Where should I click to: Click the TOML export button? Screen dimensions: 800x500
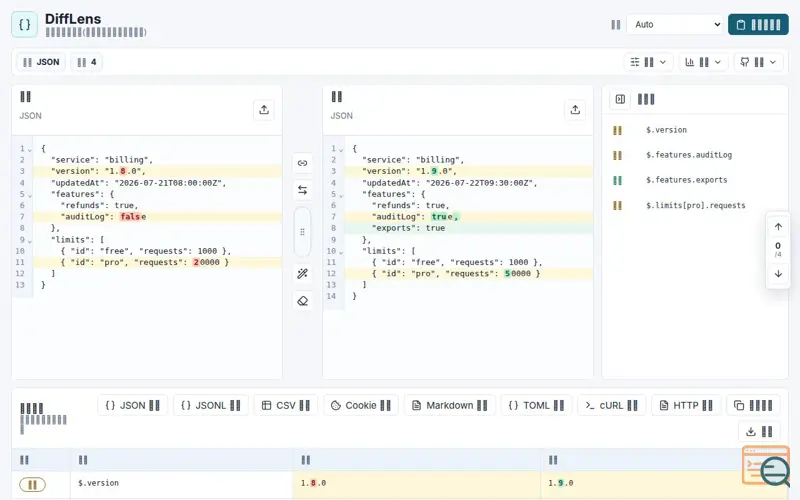click(536, 405)
